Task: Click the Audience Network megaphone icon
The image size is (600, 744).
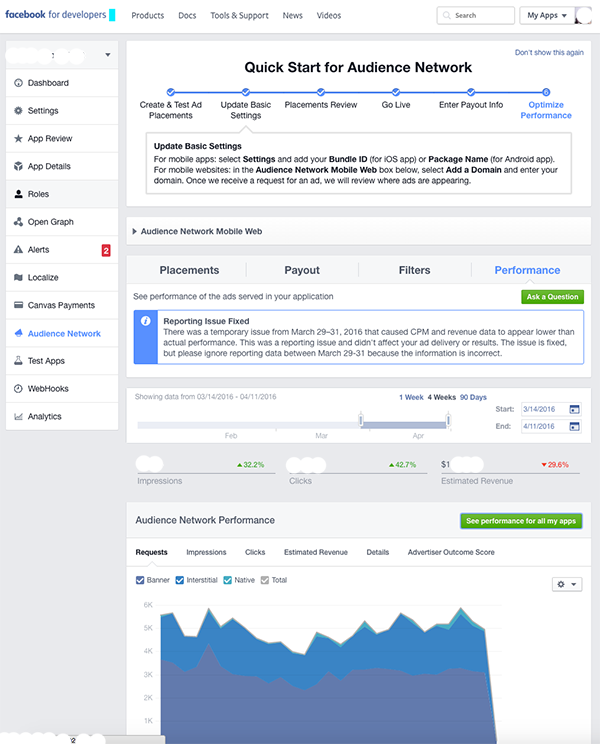Action: (18, 333)
